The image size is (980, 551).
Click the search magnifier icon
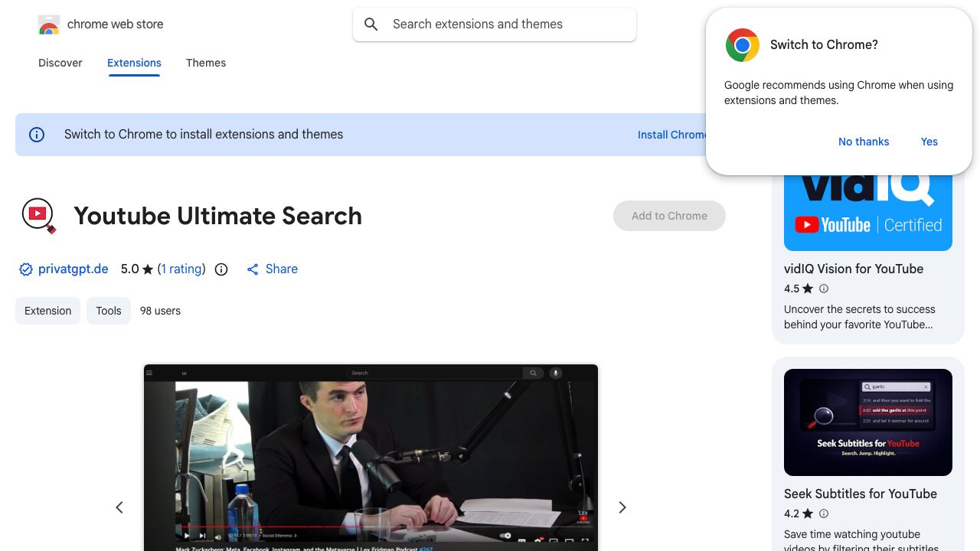(371, 24)
